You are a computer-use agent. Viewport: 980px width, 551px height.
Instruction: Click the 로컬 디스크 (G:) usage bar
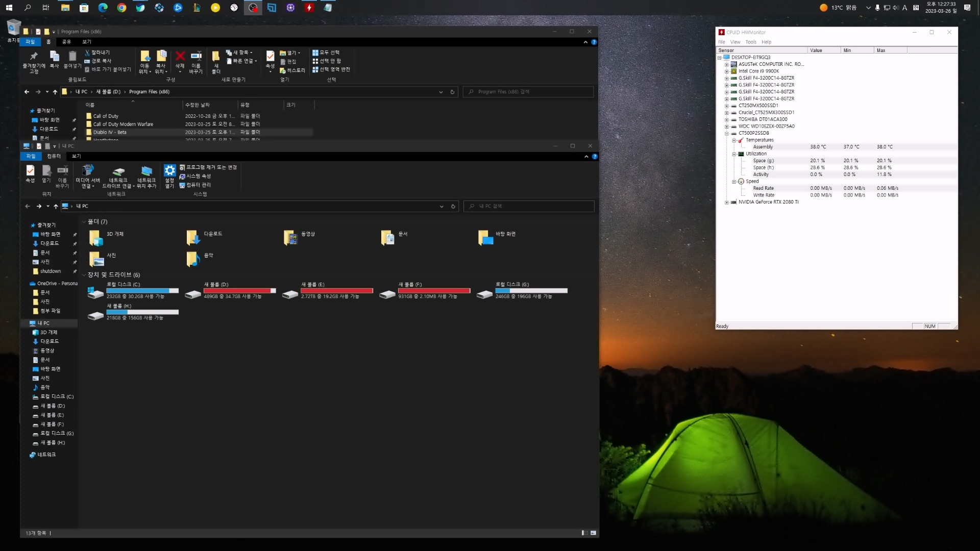tap(531, 290)
